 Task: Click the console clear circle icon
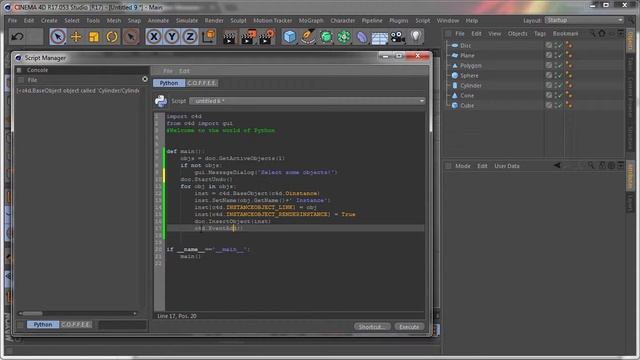click(145, 79)
